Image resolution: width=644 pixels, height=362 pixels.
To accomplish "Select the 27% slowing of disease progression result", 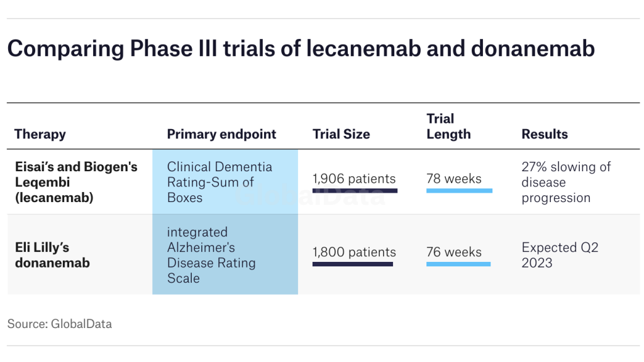I will [x=566, y=182].
